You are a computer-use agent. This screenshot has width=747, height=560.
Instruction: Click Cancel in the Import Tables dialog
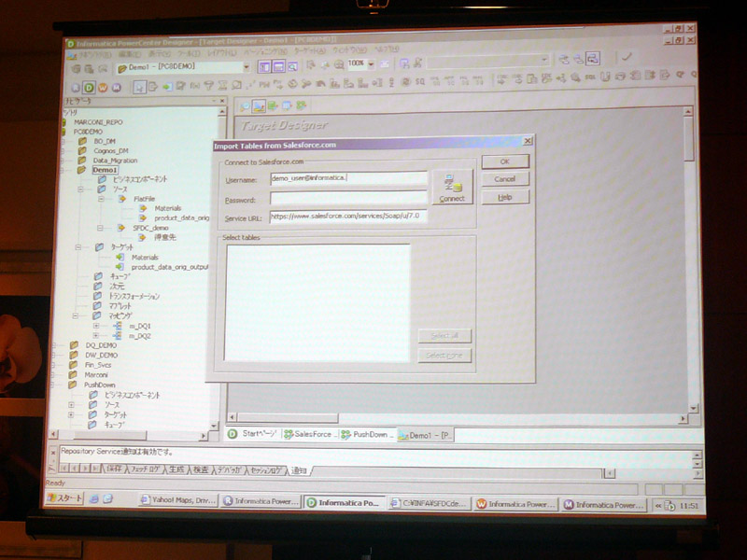point(505,179)
